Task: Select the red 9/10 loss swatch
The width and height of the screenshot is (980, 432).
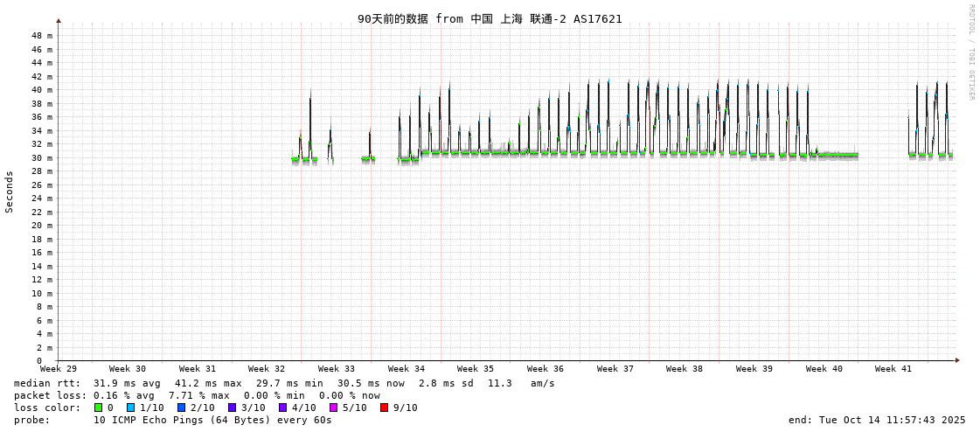Action: tap(384, 408)
